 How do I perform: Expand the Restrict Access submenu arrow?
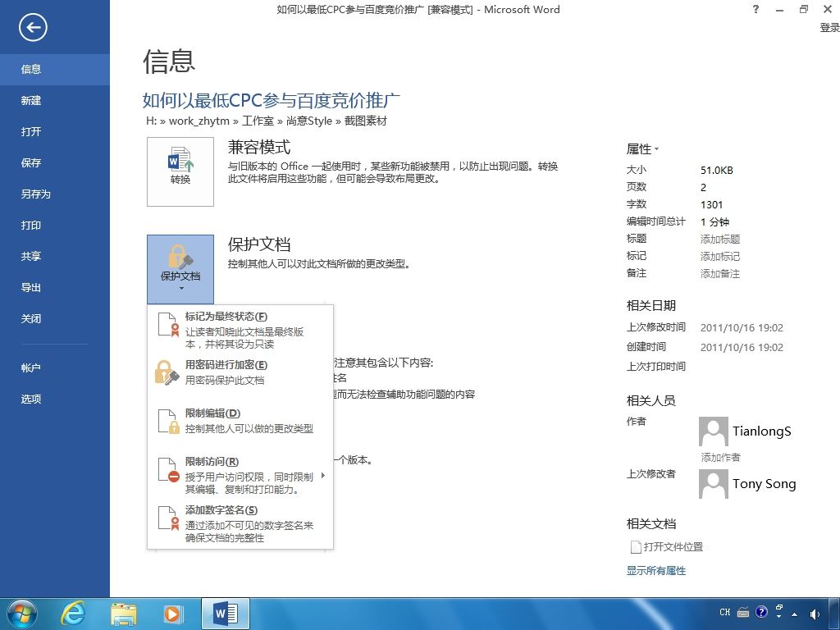323,475
